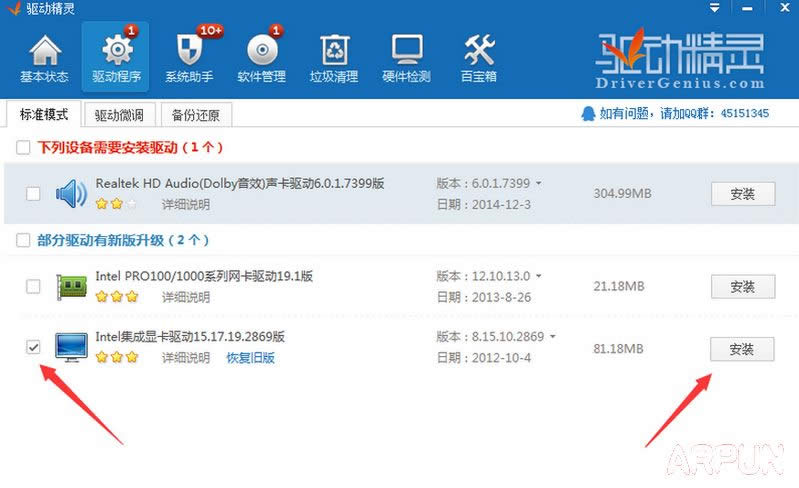Switch to the 驱动微调 tab
The width and height of the screenshot is (799, 488).
pyautogui.click(x=119, y=114)
